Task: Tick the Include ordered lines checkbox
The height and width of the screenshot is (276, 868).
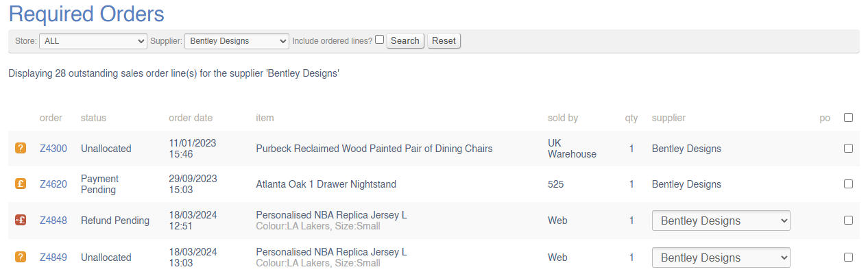Action: [379, 40]
